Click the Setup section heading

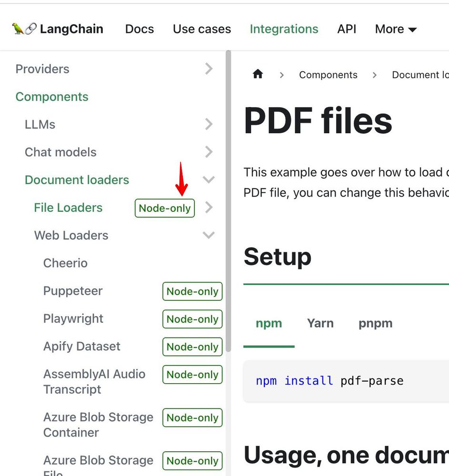pyautogui.click(x=278, y=257)
